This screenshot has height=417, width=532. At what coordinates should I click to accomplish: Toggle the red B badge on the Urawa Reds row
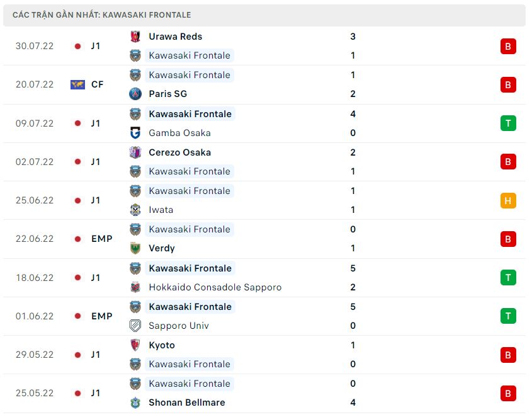tap(508, 46)
